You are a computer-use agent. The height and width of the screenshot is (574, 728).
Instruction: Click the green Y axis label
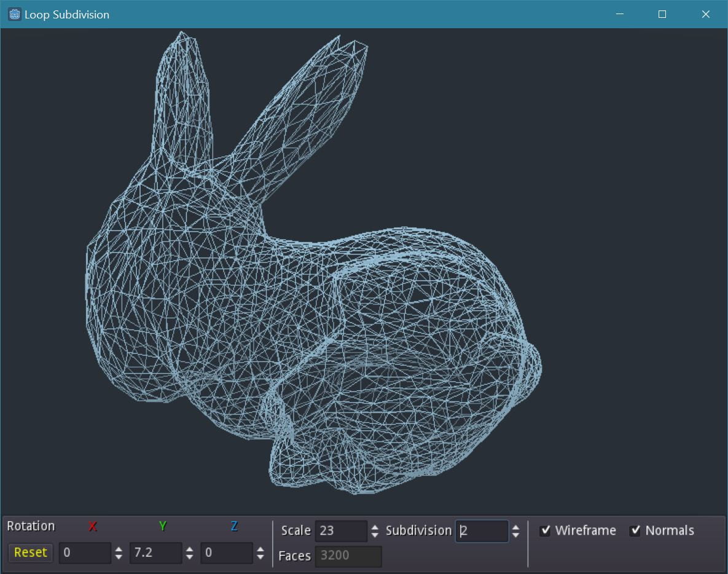click(x=163, y=526)
